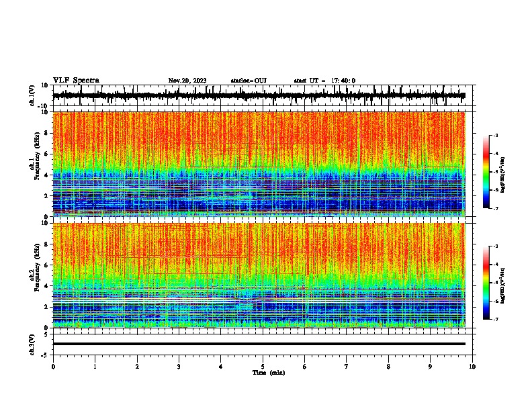Click the 6 kHz tick on ch.2 frequency axis
The height and width of the screenshot is (411, 532).
(x=48, y=265)
